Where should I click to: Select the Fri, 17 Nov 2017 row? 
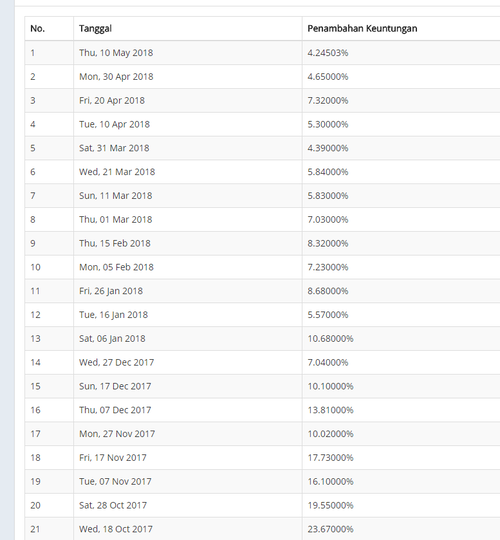tap(262, 457)
